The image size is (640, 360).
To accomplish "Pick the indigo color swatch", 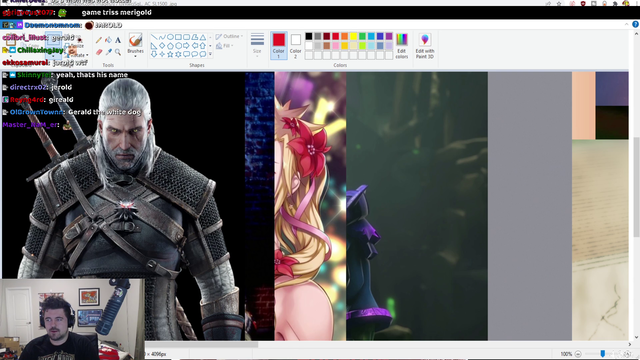I will [380, 37].
